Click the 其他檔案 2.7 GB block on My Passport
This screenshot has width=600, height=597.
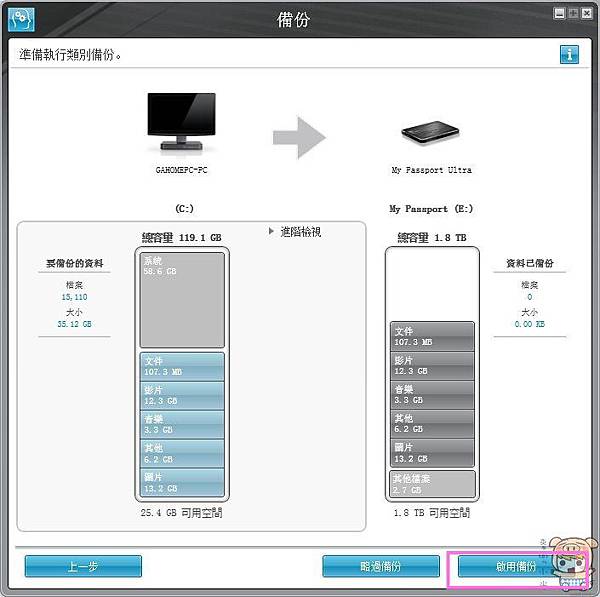point(432,484)
